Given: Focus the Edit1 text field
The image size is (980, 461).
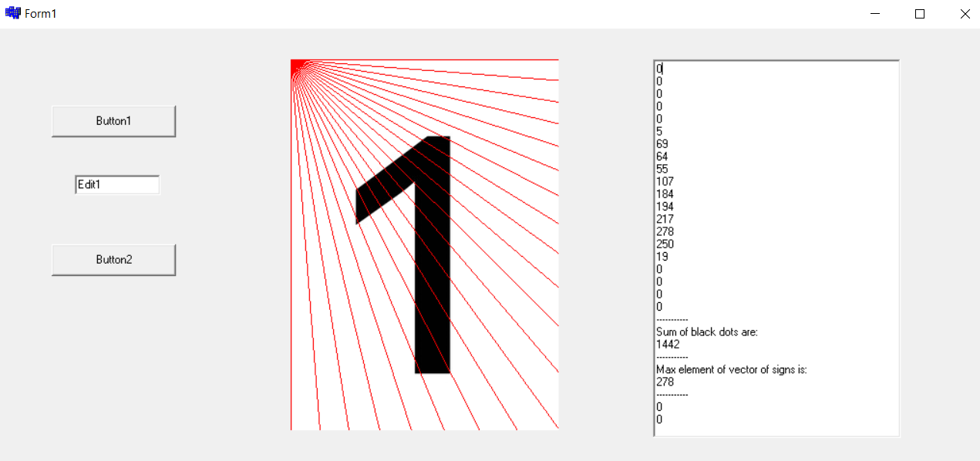Looking at the screenshot, I should tap(117, 185).
